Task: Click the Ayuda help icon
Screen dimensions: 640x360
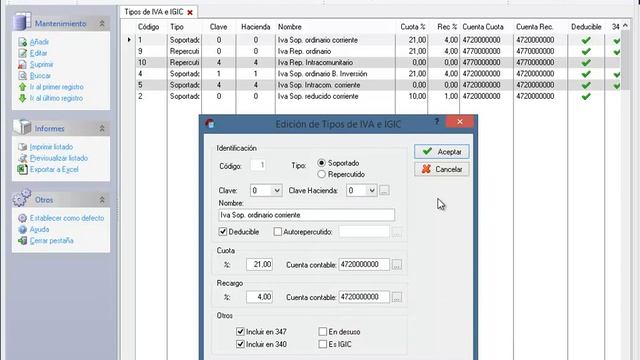Action: coord(22,229)
